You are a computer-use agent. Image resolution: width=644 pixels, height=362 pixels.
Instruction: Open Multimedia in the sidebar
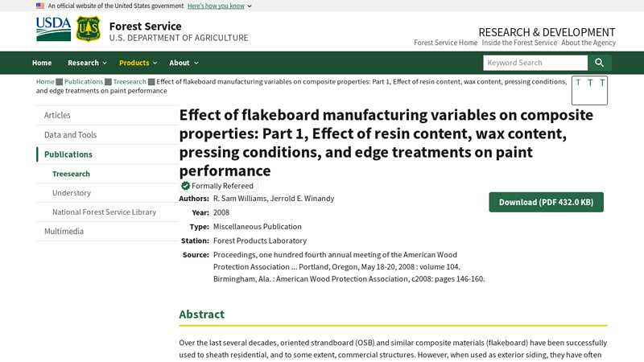pyautogui.click(x=108, y=232)
